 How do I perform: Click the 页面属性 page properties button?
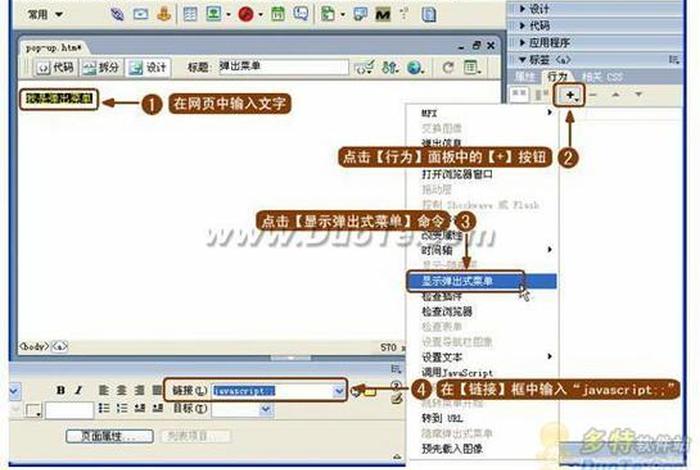[x=110, y=436]
